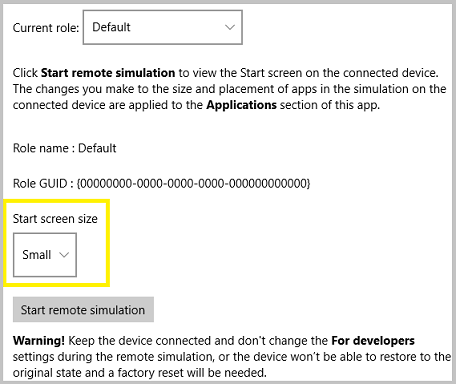This screenshot has width=456, height=384.
Task: Click the Start remote simulation button
Action: [83, 310]
